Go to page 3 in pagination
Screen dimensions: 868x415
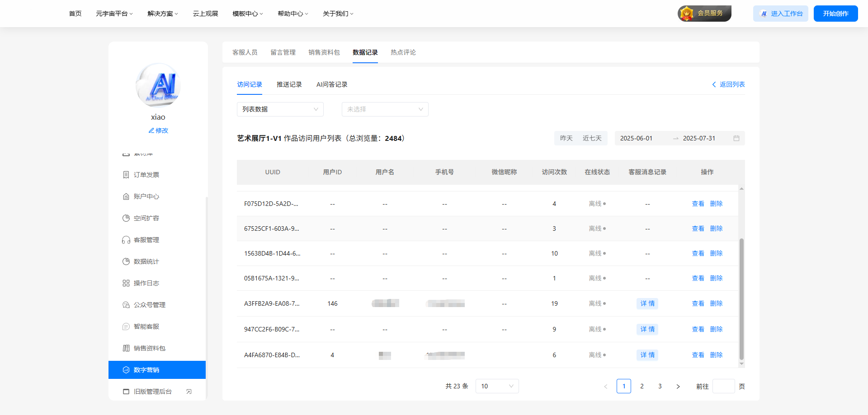pyautogui.click(x=660, y=386)
